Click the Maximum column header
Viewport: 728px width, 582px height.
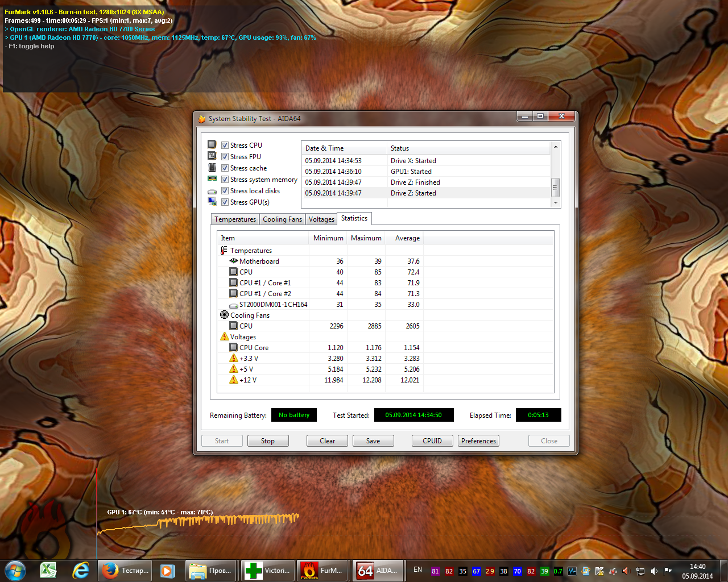[366, 238]
